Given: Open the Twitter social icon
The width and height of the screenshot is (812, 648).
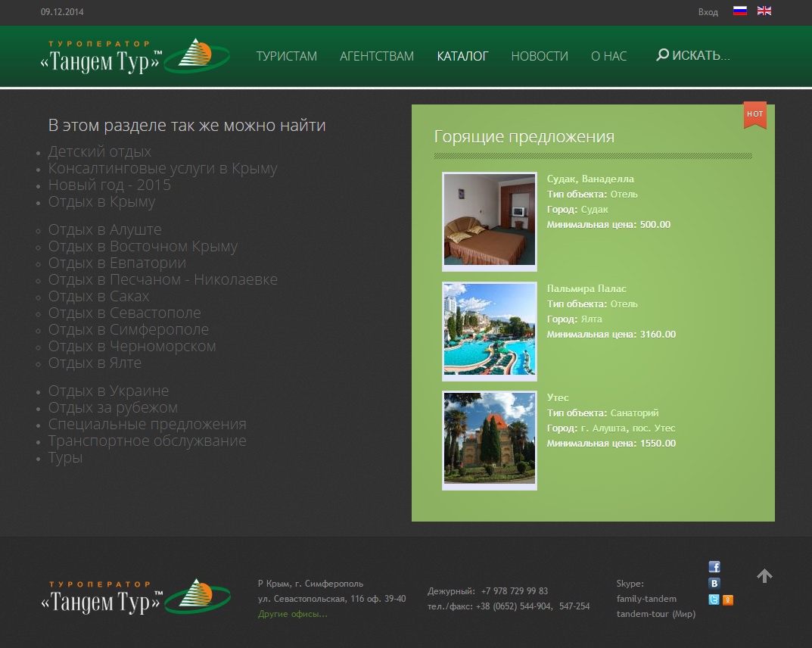Looking at the screenshot, I should (714, 600).
